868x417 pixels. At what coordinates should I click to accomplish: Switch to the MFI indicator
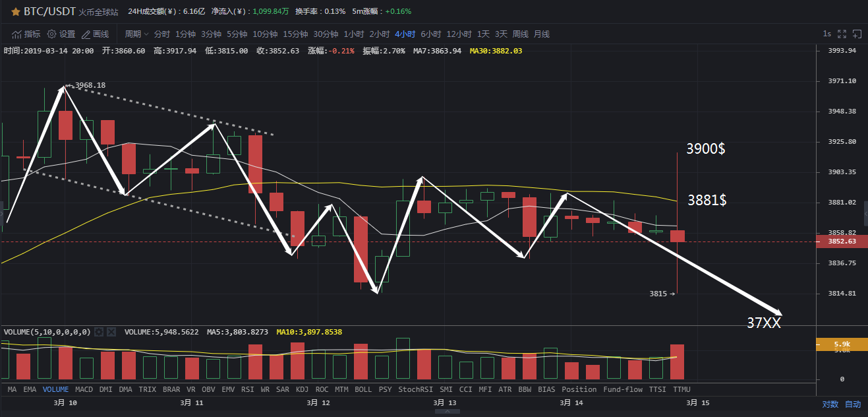[486, 389]
